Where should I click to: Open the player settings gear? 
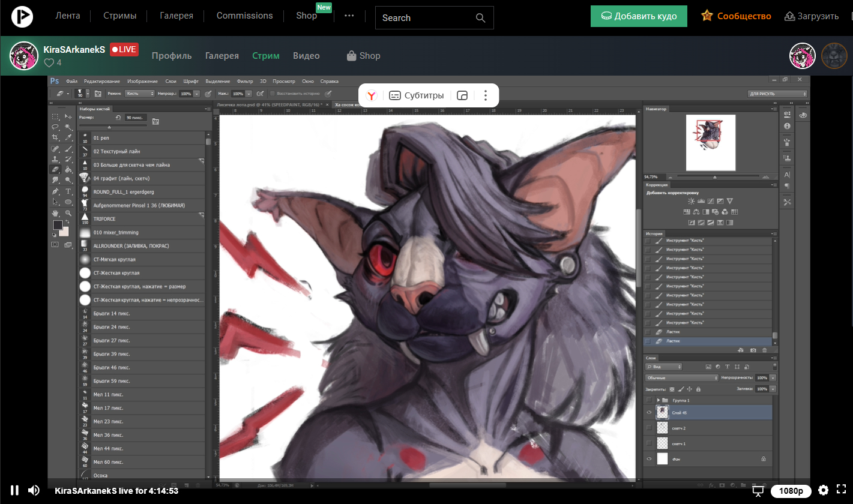coord(823,490)
